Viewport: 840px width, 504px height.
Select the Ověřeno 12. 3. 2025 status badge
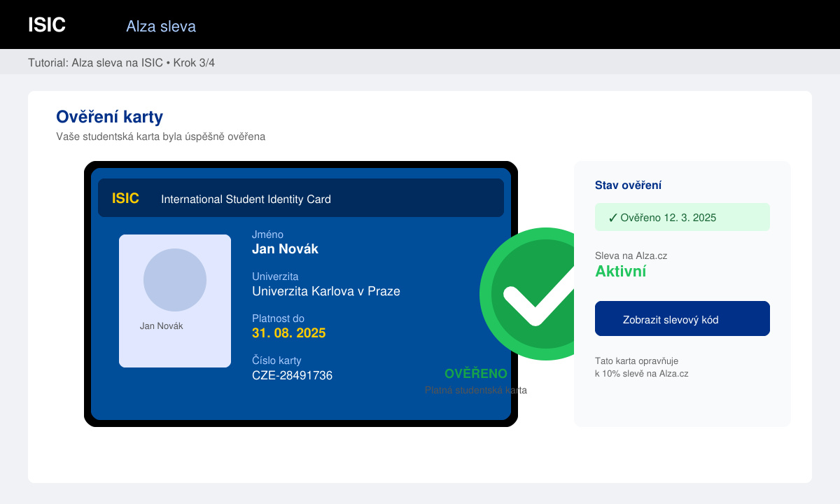point(682,217)
